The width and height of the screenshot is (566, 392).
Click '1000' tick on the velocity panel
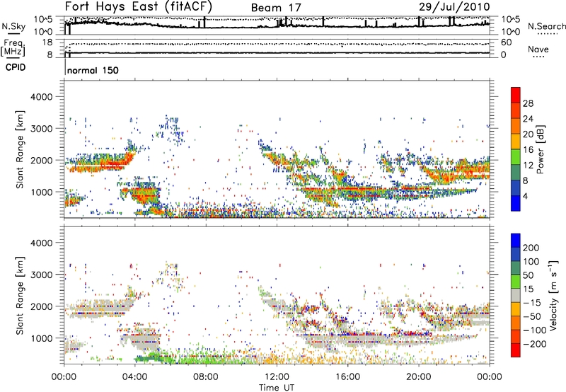(x=41, y=338)
